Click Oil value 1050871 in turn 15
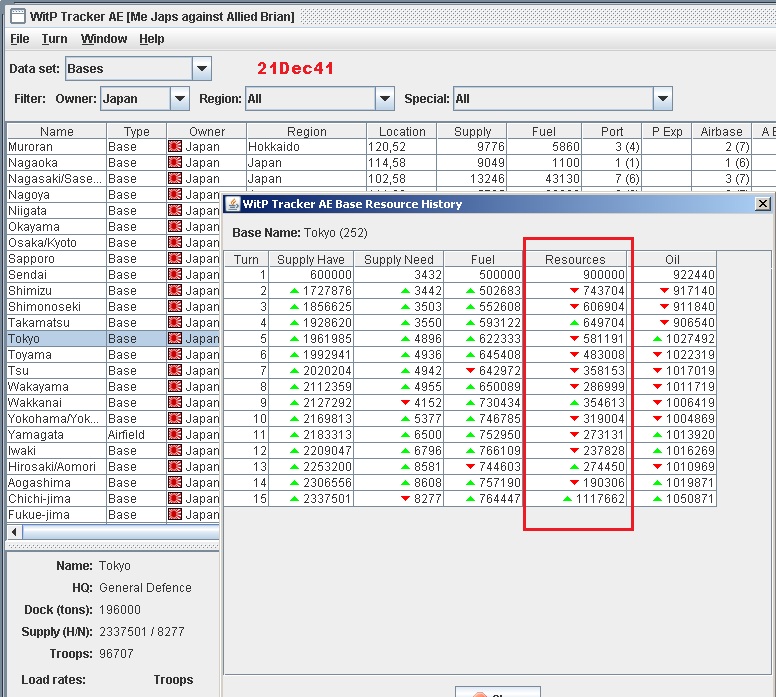Viewport: 776px width, 697px height. (x=690, y=498)
